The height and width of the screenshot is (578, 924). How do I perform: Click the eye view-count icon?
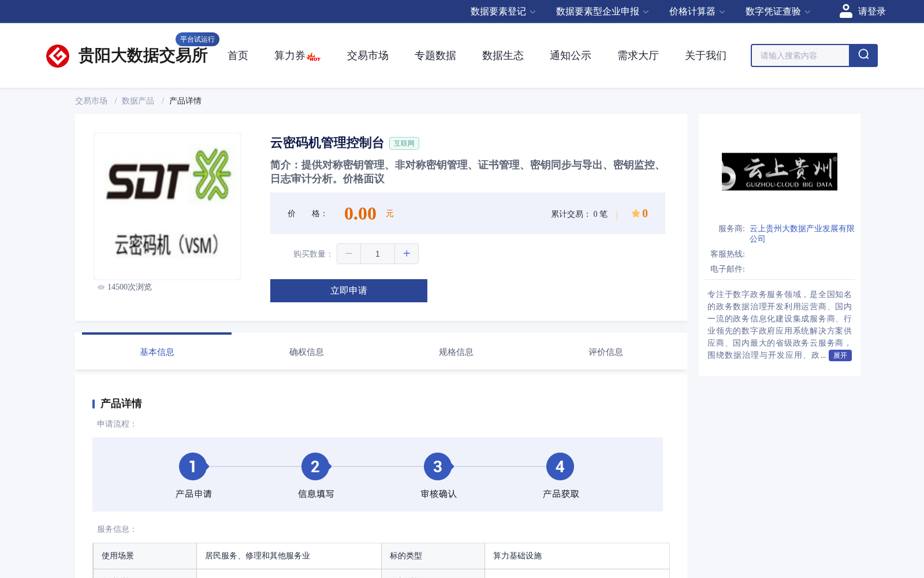click(x=101, y=287)
